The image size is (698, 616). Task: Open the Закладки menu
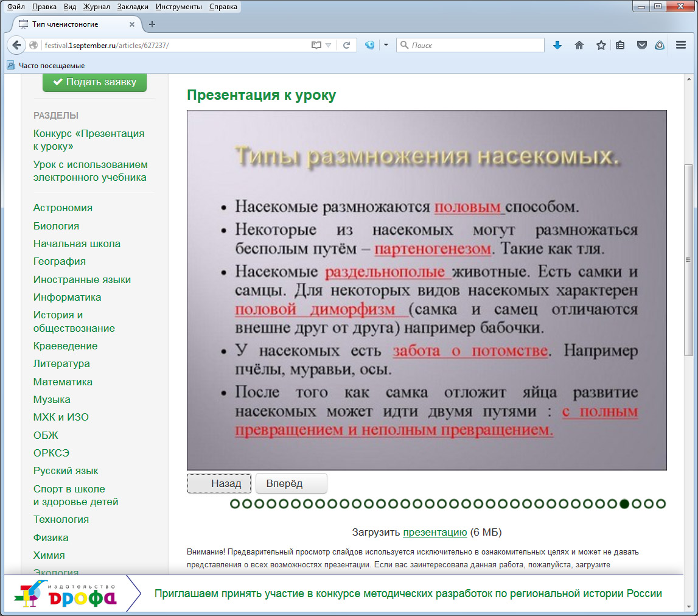(134, 7)
